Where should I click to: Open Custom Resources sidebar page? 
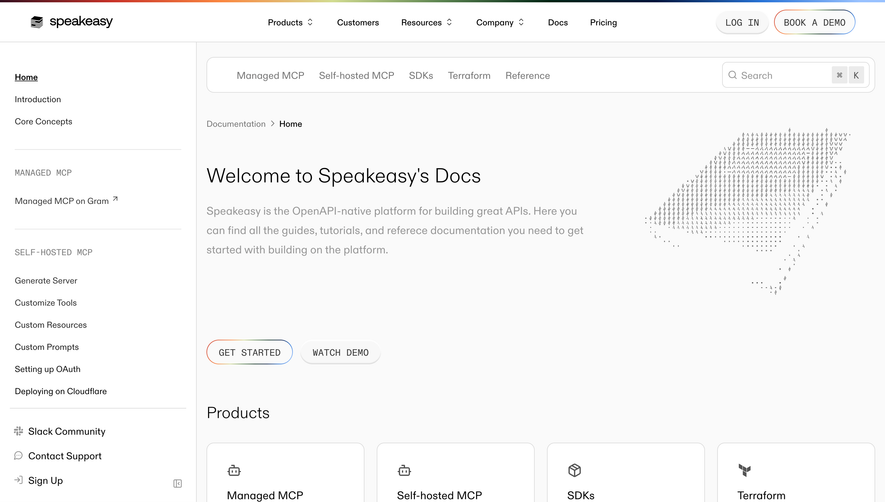(51, 325)
